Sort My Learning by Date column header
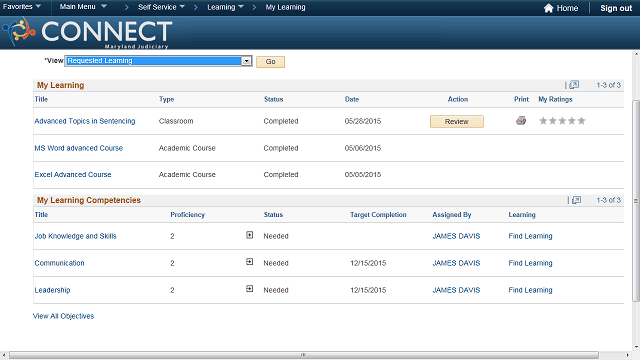 pyautogui.click(x=352, y=99)
